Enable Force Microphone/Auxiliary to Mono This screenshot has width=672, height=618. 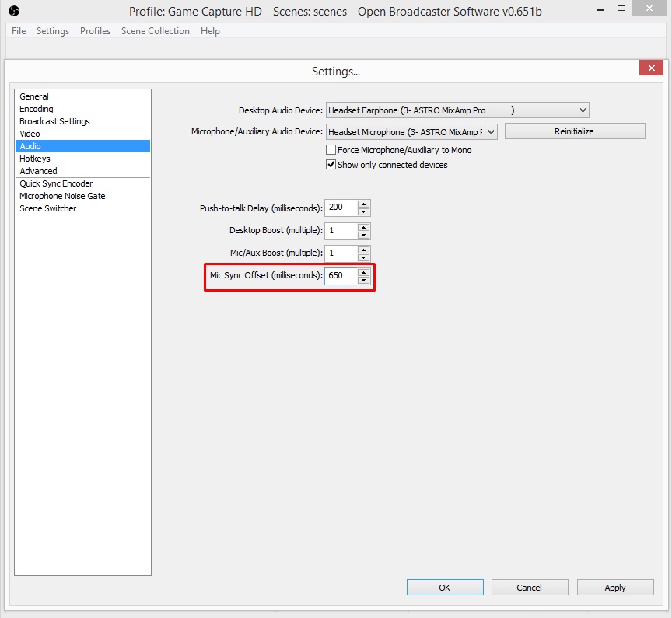[331, 150]
